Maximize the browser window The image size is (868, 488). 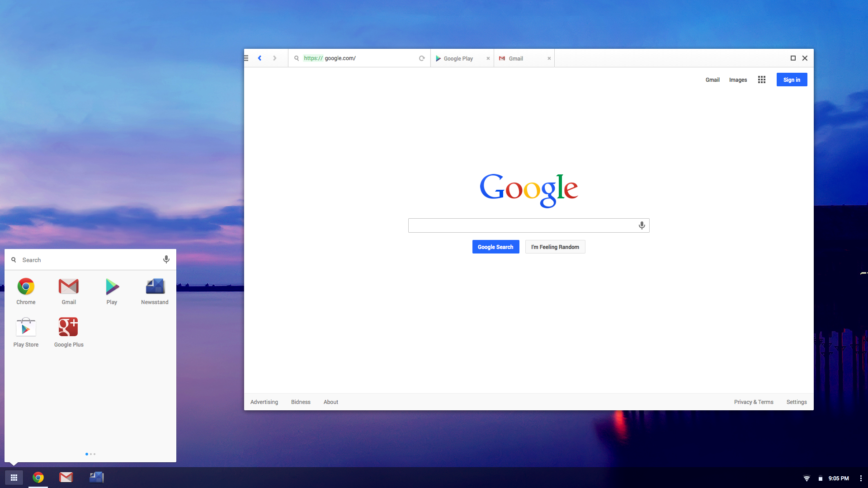click(793, 58)
